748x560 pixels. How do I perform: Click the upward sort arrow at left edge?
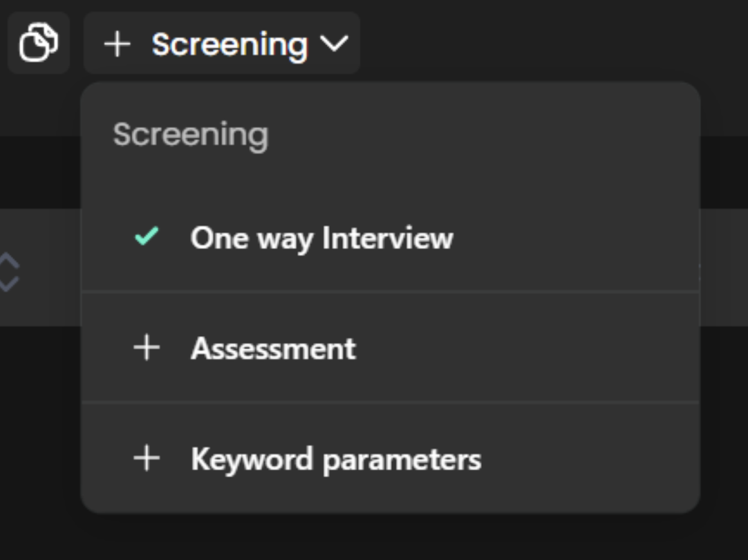[8, 260]
